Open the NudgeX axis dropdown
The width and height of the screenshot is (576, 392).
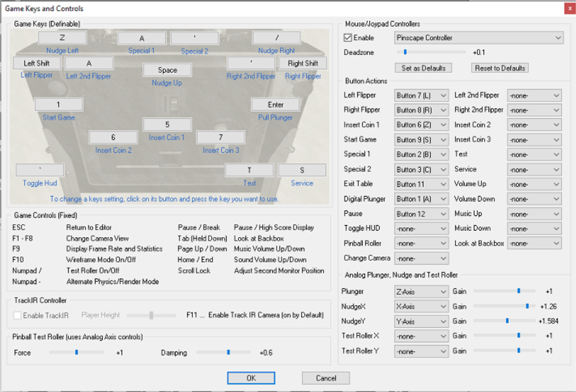[x=422, y=306]
